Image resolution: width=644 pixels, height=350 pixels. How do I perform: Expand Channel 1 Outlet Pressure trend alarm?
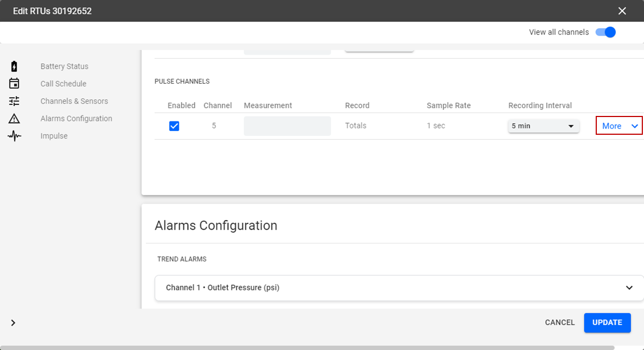coord(399,288)
